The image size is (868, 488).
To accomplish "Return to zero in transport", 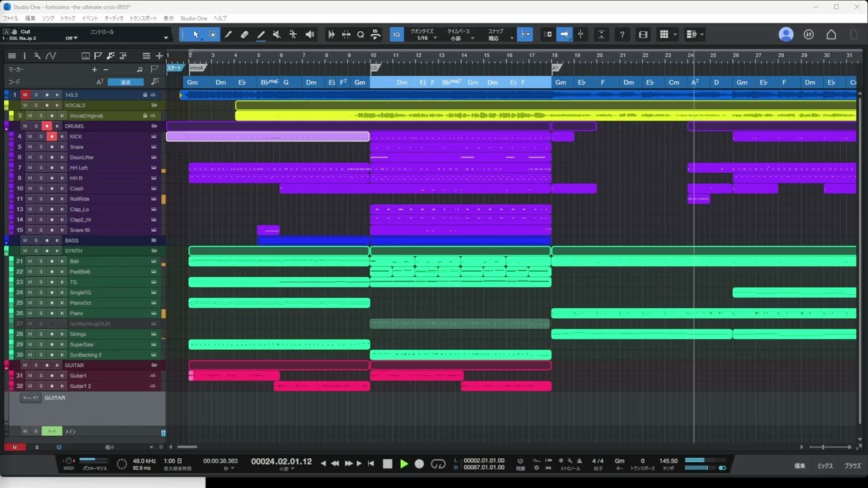I will (x=371, y=464).
